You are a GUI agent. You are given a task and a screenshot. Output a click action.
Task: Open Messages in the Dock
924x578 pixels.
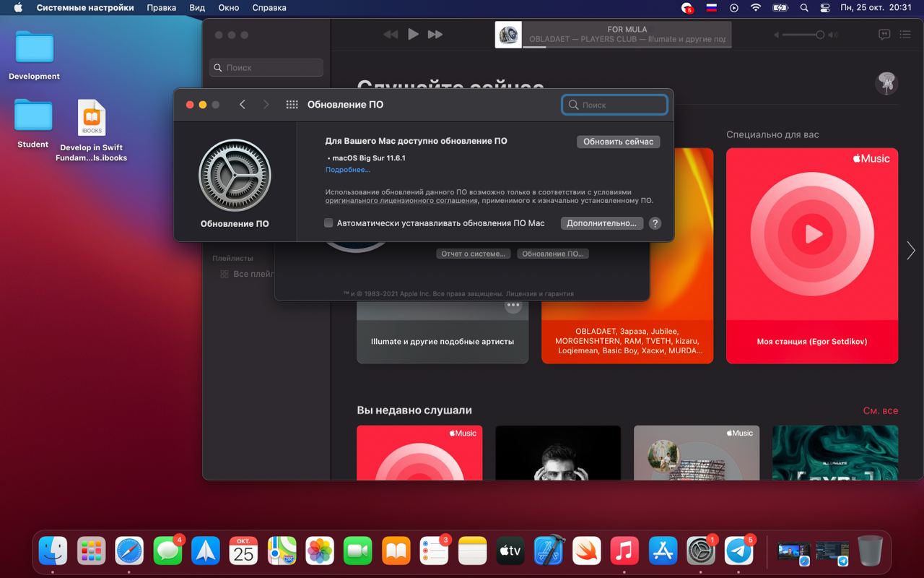[167, 551]
